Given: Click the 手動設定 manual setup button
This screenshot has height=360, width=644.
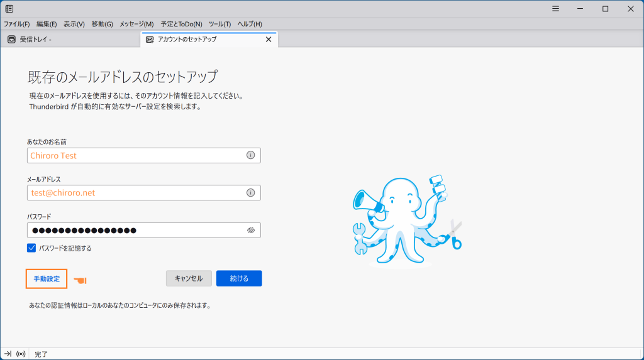Looking at the screenshot, I should pos(47,279).
